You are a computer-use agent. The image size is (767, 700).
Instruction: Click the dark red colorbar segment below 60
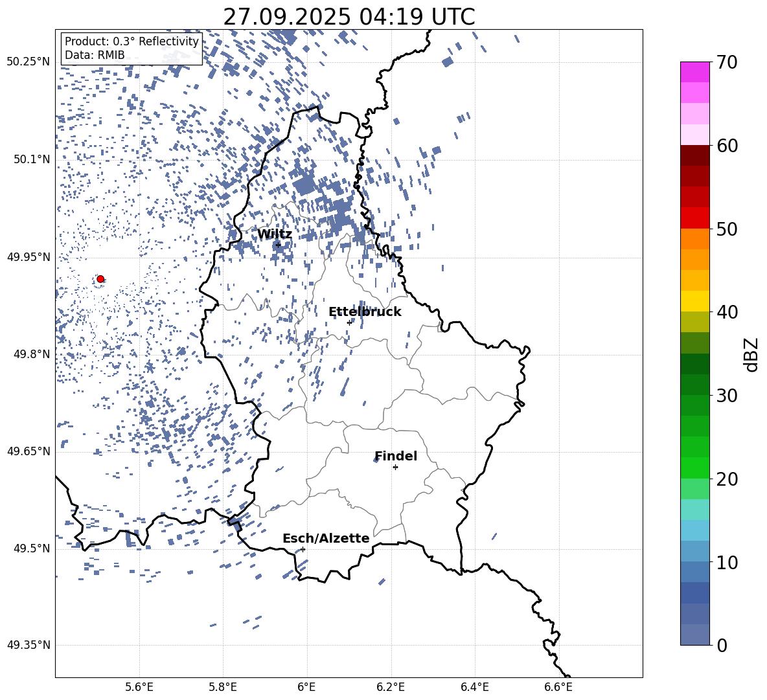695,156
